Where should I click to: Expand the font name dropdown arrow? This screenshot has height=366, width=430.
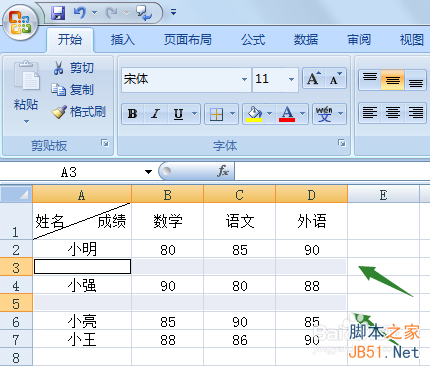(x=244, y=79)
